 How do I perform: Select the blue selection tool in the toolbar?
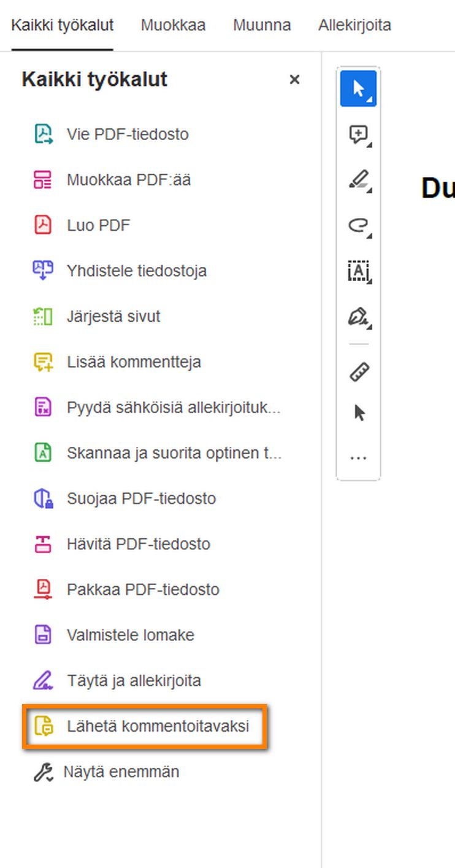[359, 88]
